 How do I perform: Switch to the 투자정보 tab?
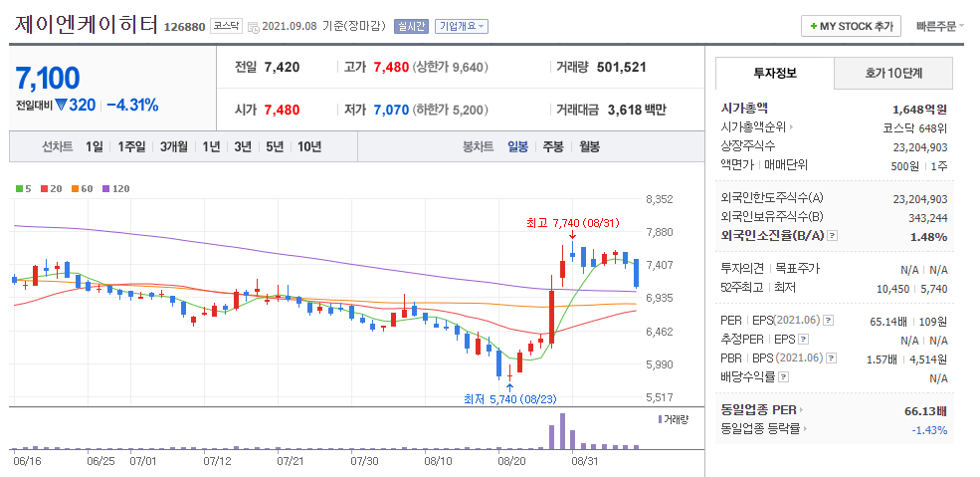[774, 73]
